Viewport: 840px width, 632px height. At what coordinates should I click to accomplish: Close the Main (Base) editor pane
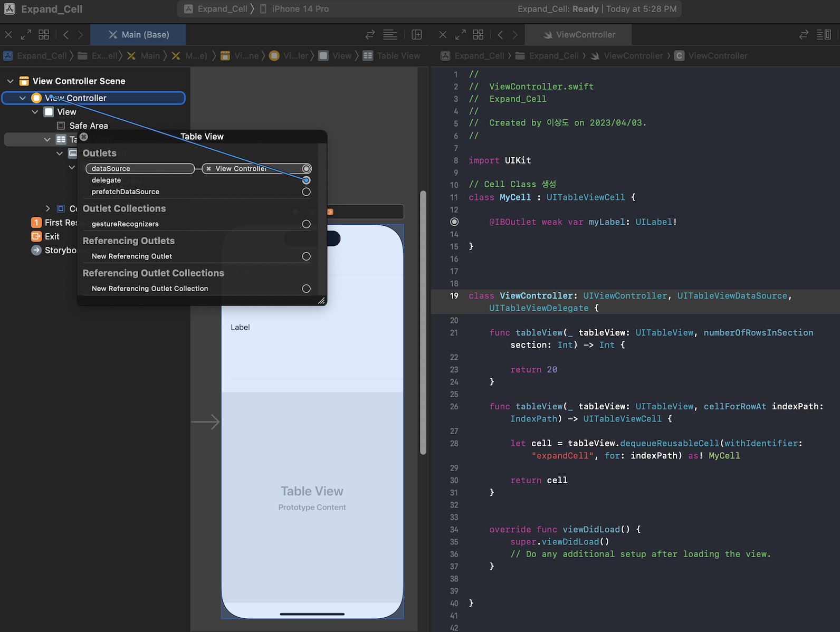8,35
